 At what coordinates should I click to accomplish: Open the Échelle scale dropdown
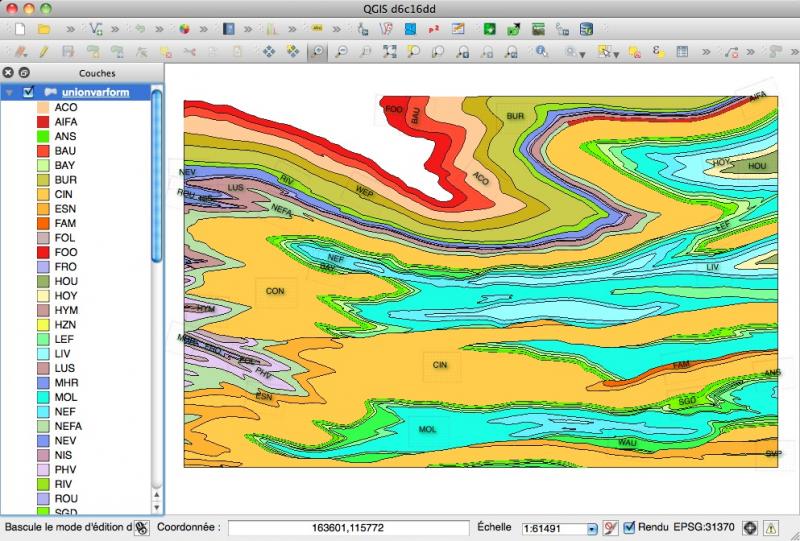tap(591, 528)
